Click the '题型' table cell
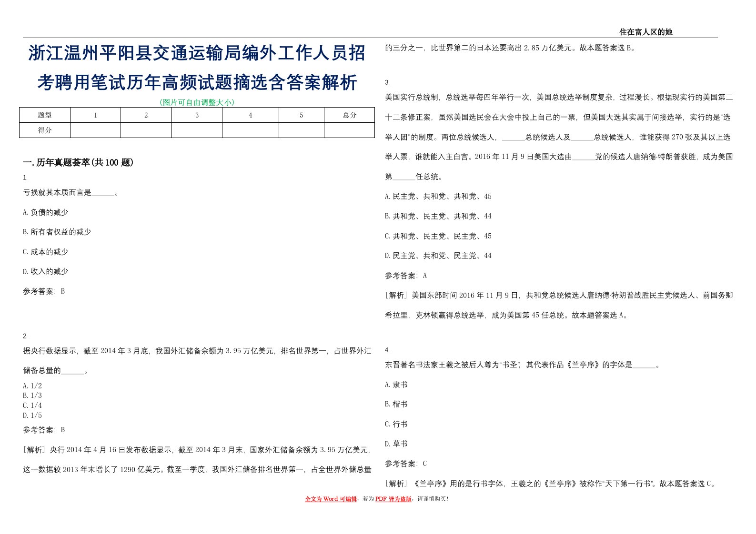756x534 pixels. point(45,115)
